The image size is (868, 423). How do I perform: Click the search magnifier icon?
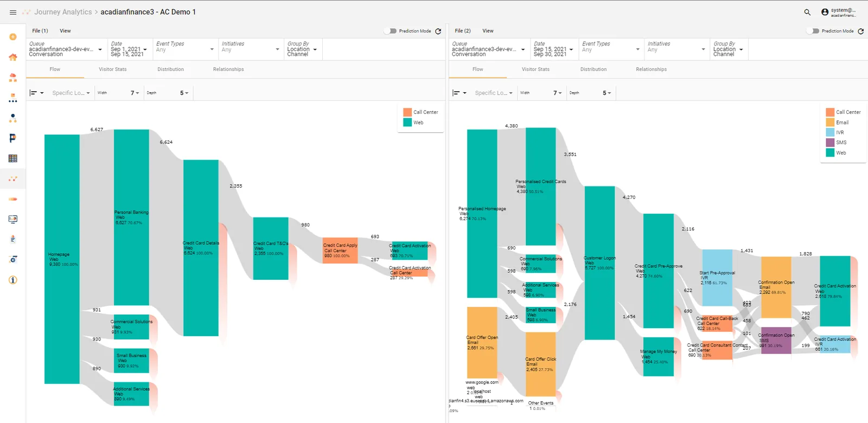pyautogui.click(x=807, y=12)
